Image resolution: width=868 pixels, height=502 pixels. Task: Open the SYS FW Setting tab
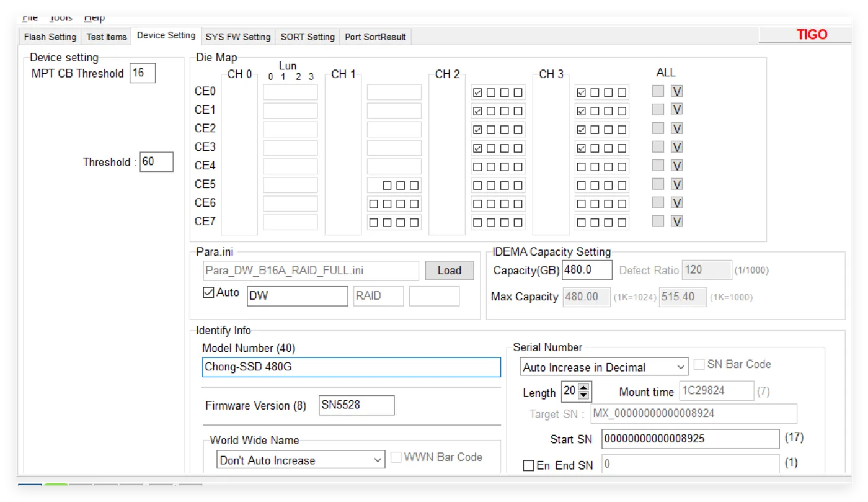tap(238, 37)
